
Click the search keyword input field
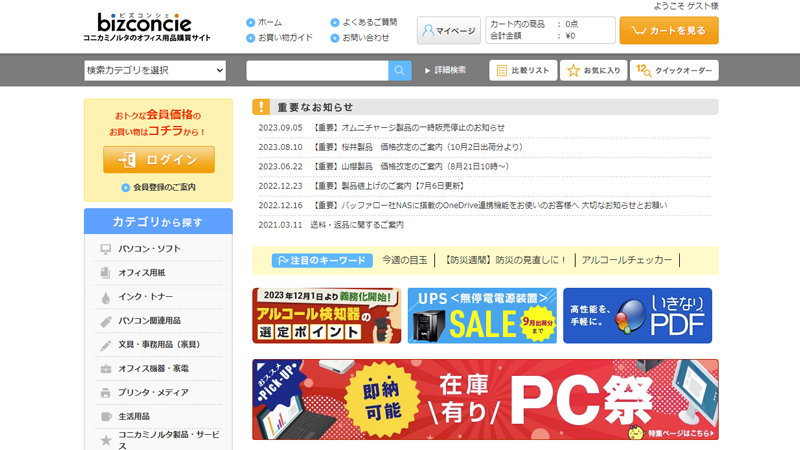point(317,70)
